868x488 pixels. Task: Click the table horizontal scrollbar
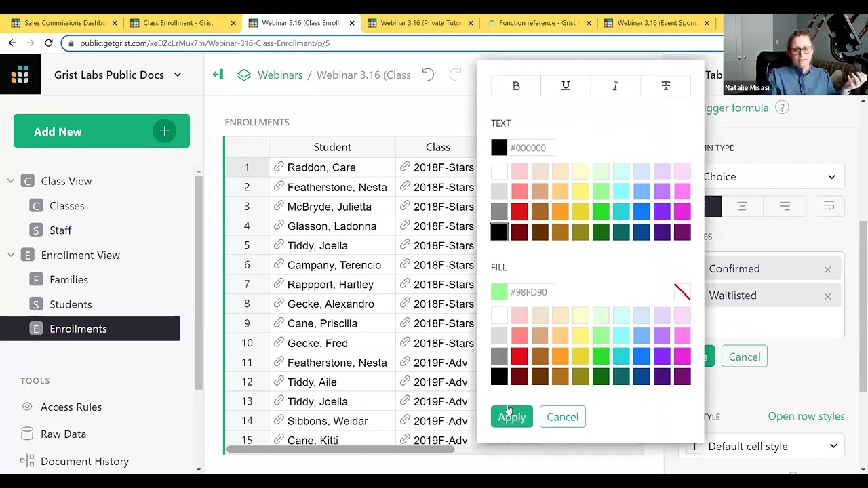coord(340,449)
